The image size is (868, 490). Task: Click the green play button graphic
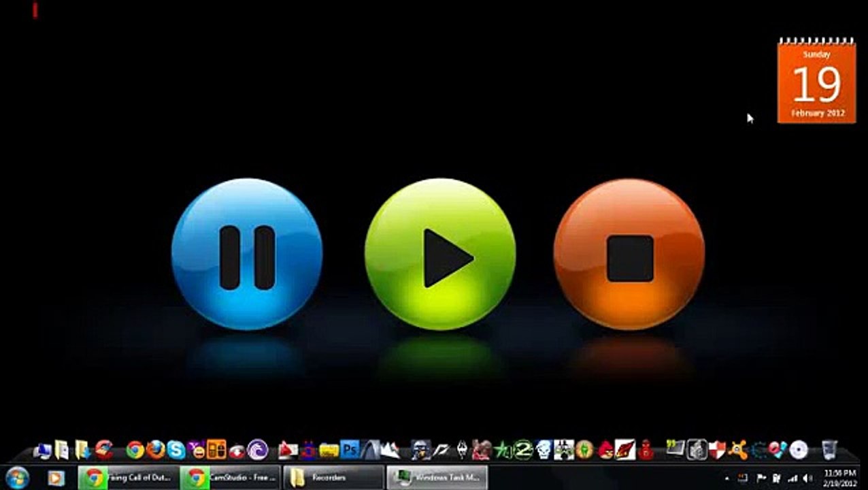[440, 254]
